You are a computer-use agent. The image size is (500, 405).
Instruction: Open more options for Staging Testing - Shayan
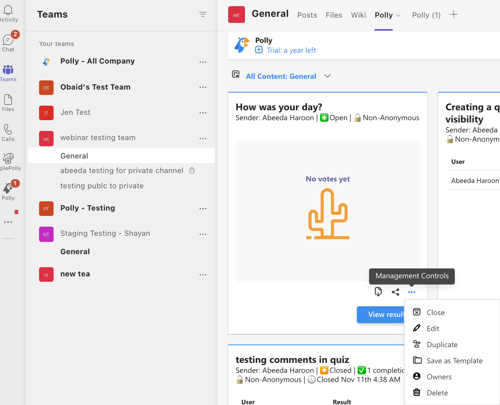[203, 234]
